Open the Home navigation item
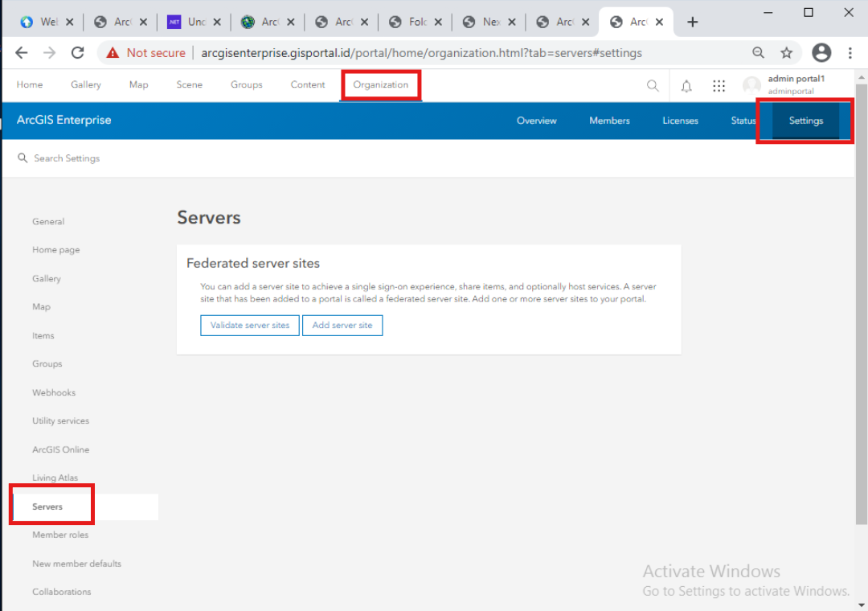The height and width of the screenshot is (611, 868). click(x=30, y=84)
